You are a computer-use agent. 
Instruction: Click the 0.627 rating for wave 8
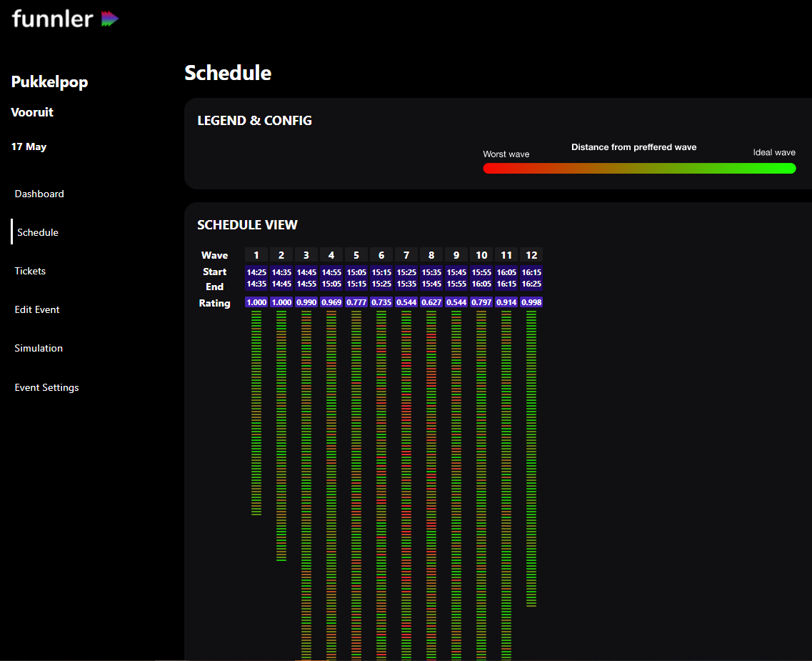(431, 302)
